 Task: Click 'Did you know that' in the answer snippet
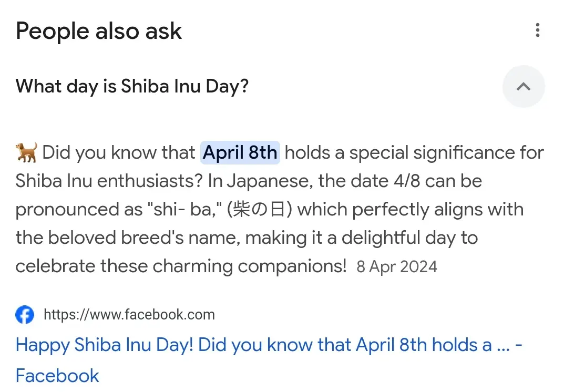(x=118, y=153)
